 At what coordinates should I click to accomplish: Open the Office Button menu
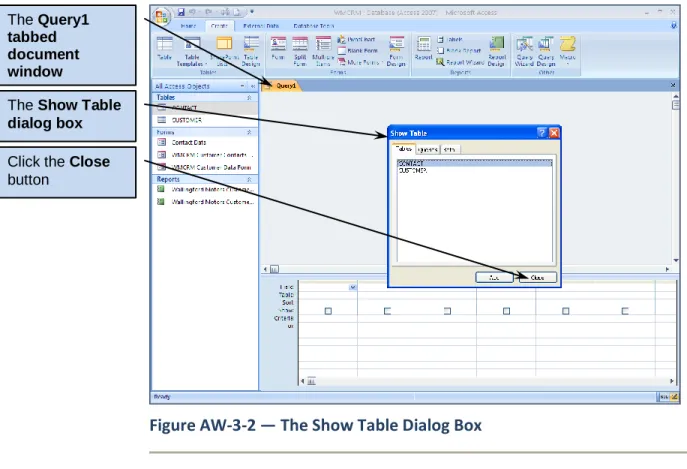click(x=162, y=17)
